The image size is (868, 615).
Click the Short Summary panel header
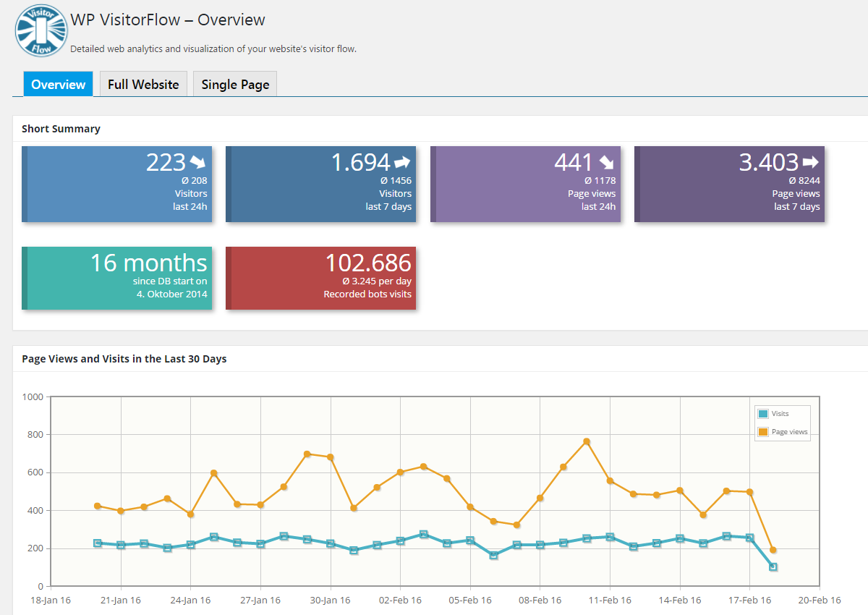pos(61,129)
